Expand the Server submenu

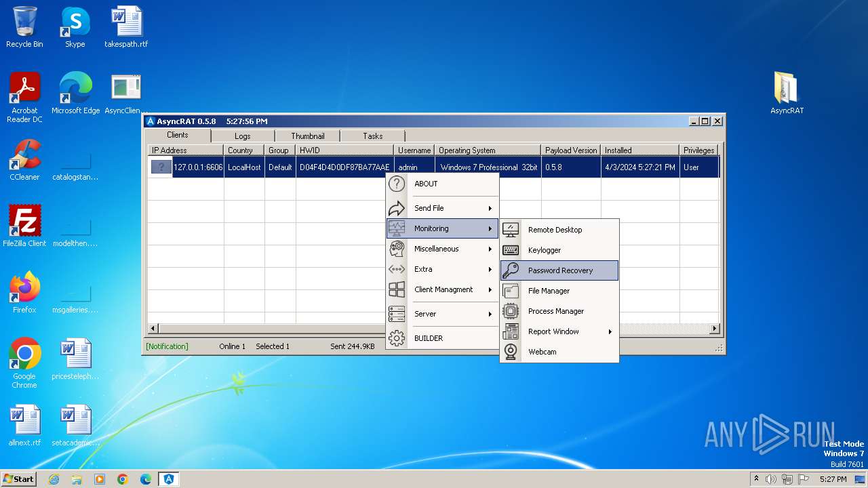(x=490, y=314)
